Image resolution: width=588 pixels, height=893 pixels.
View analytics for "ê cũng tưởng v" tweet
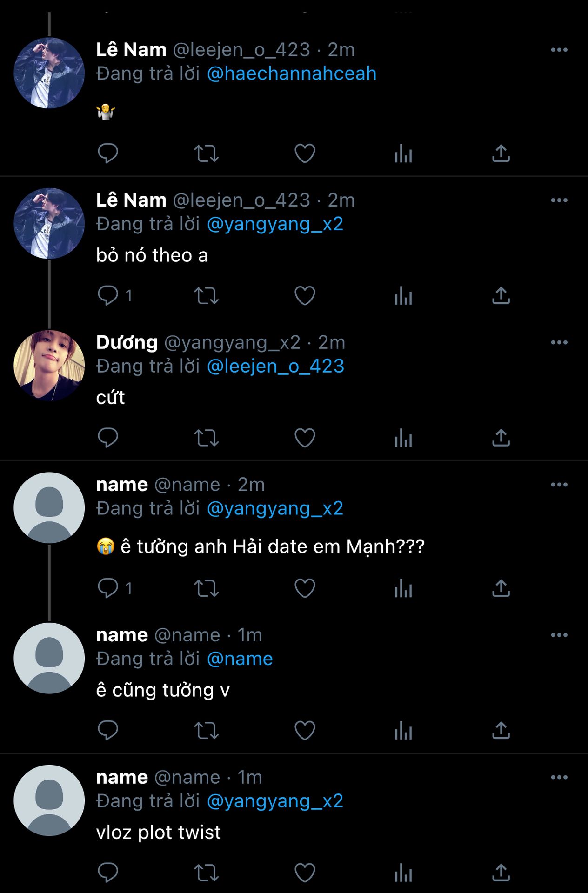click(403, 731)
